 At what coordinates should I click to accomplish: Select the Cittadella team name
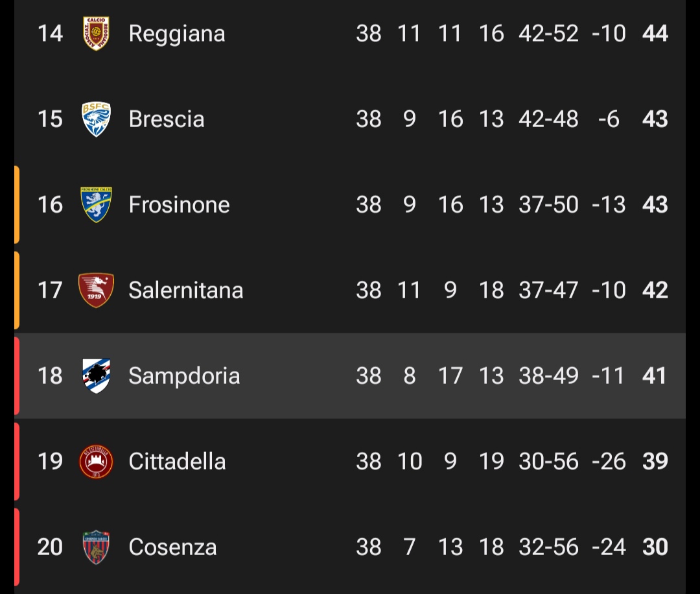(x=177, y=461)
